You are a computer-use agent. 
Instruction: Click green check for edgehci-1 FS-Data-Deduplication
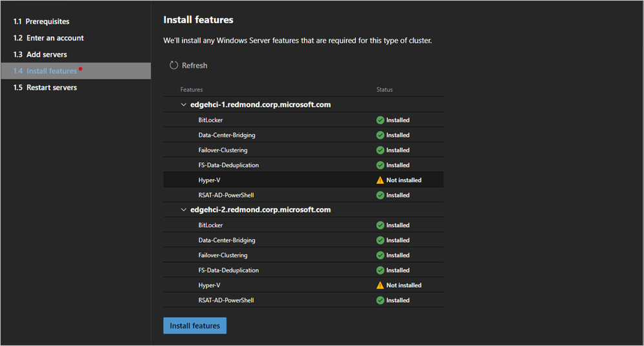coord(380,165)
